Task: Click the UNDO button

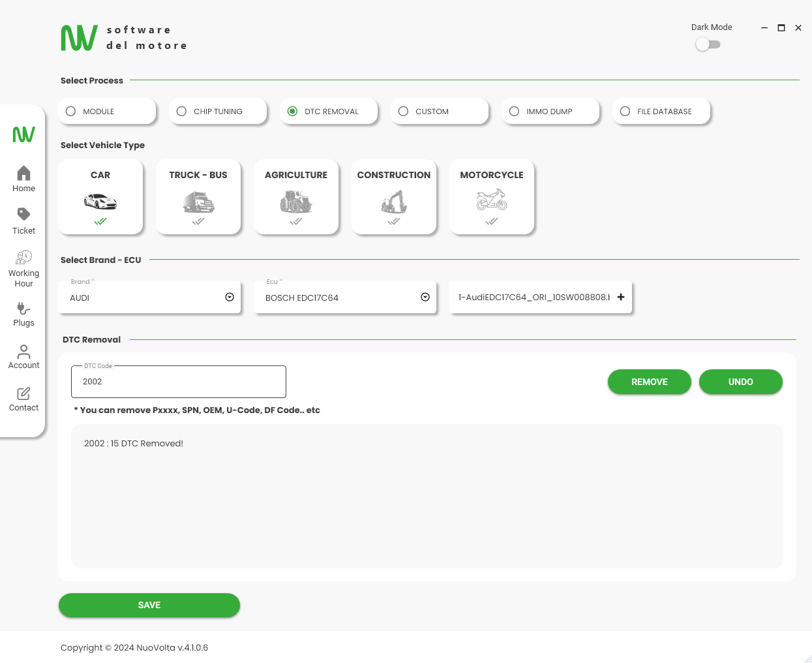Action: click(x=740, y=382)
